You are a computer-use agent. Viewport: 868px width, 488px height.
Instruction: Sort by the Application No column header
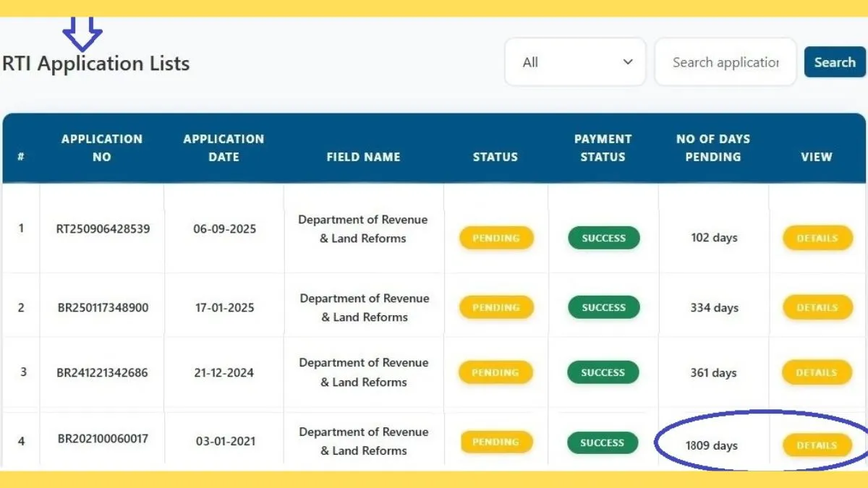coord(102,147)
